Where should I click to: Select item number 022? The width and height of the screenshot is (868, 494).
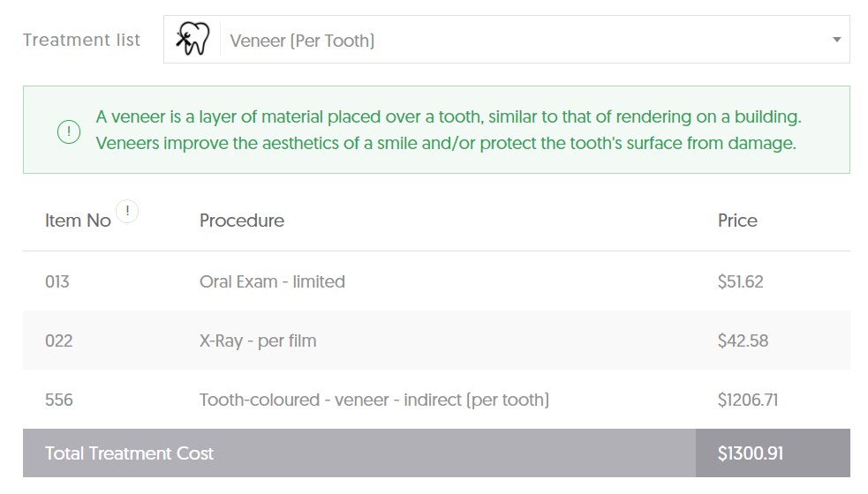(x=58, y=341)
